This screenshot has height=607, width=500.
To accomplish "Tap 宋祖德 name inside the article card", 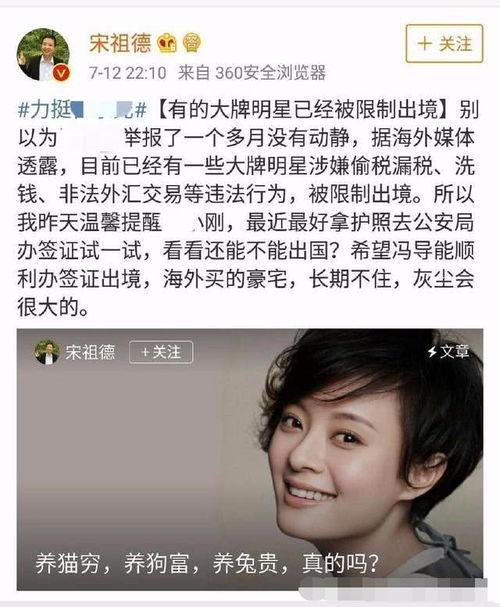I will click(x=90, y=352).
